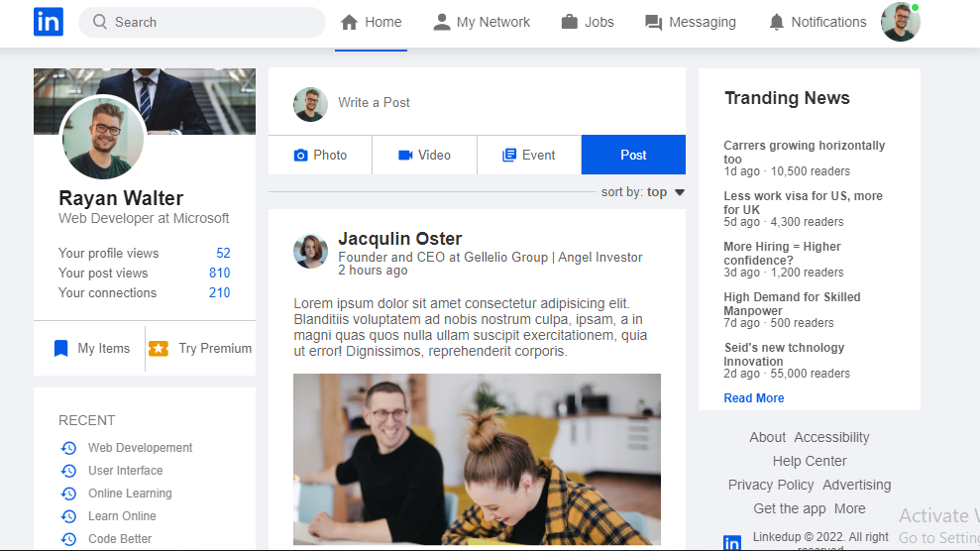The width and height of the screenshot is (980, 551).
Task: Click the Write a Post field
Action: 374,102
